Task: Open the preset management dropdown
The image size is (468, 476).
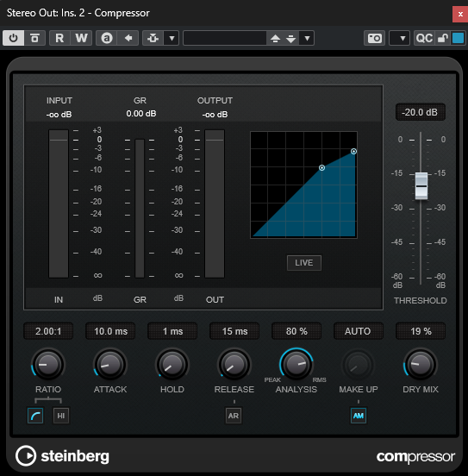Action: [307, 38]
